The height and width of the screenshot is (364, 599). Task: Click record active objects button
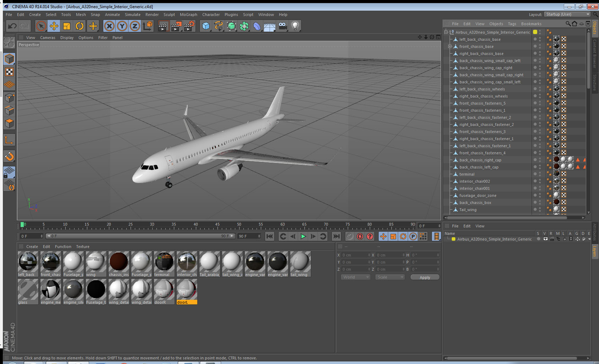[x=350, y=236]
